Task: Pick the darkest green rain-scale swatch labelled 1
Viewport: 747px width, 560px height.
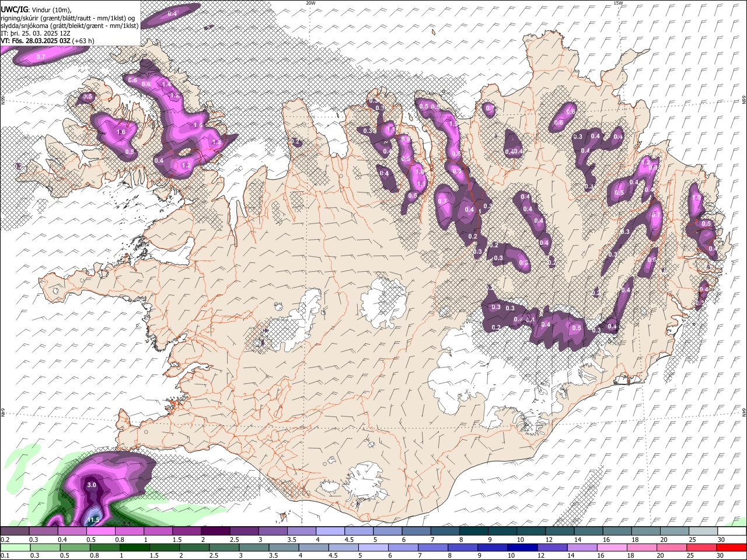Action: [134, 548]
